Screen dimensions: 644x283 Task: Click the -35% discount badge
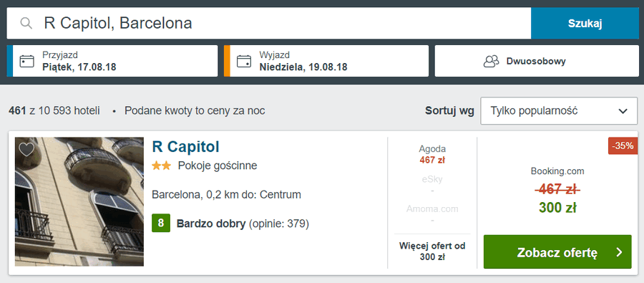point(623,146)
